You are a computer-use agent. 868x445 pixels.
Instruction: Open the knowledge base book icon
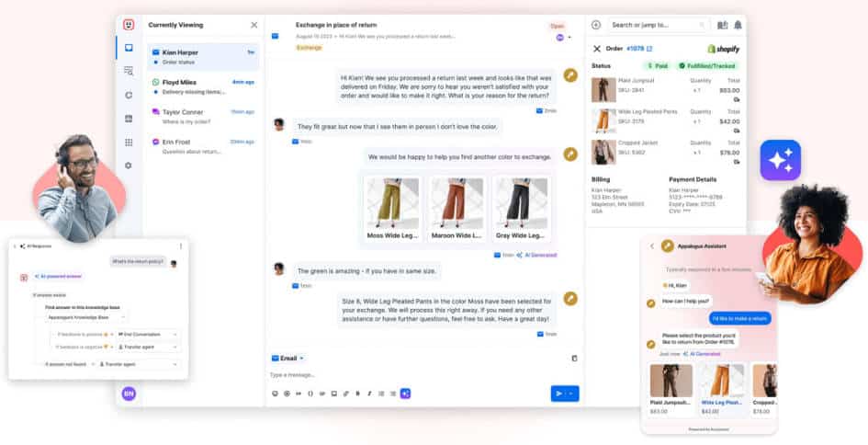click(722, 25)
